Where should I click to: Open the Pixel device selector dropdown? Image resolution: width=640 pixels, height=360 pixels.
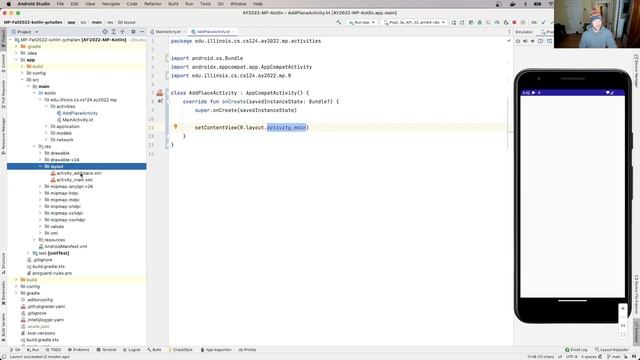point(414,22)
